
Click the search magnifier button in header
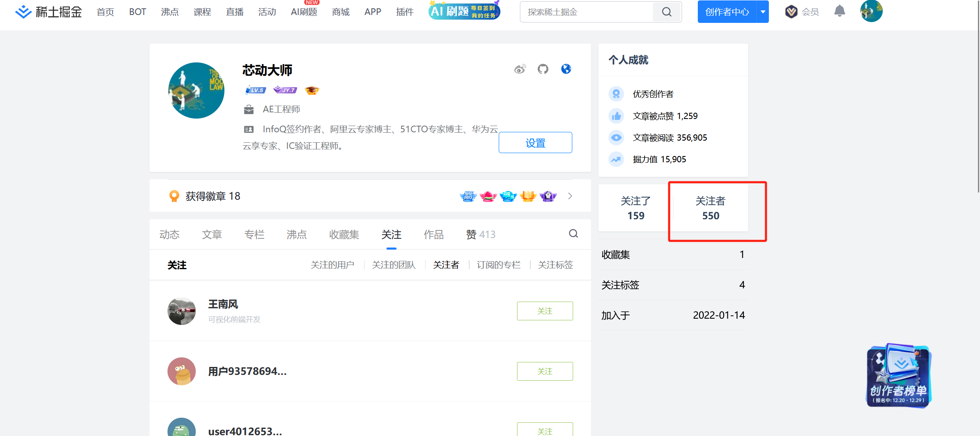click(667, 12)
